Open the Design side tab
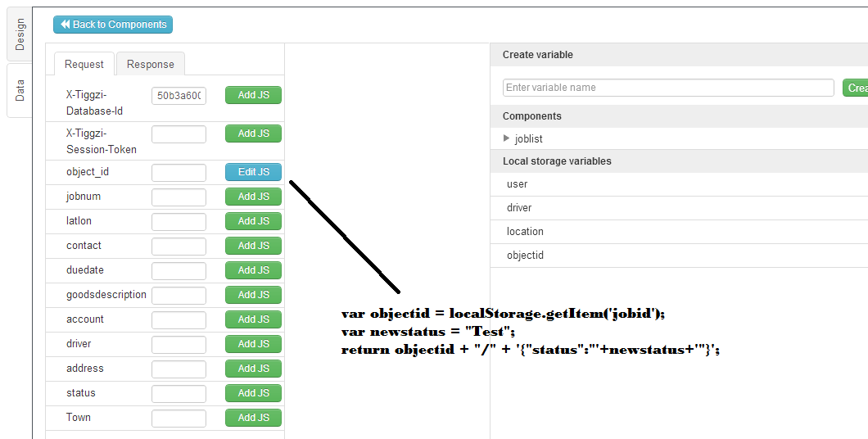Viewport: 868px width, 439px height. (20, 34)
